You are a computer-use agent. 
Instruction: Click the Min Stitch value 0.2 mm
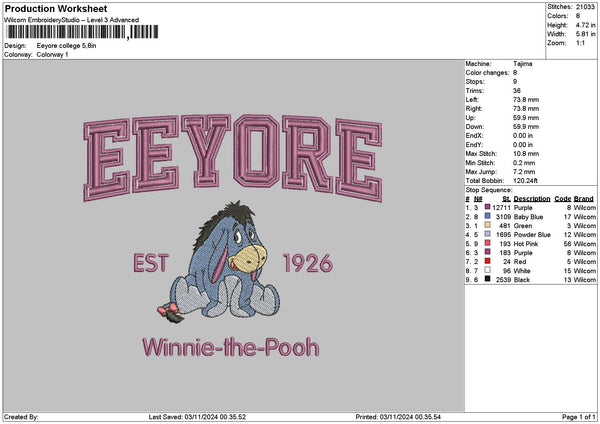pos(524,163)
